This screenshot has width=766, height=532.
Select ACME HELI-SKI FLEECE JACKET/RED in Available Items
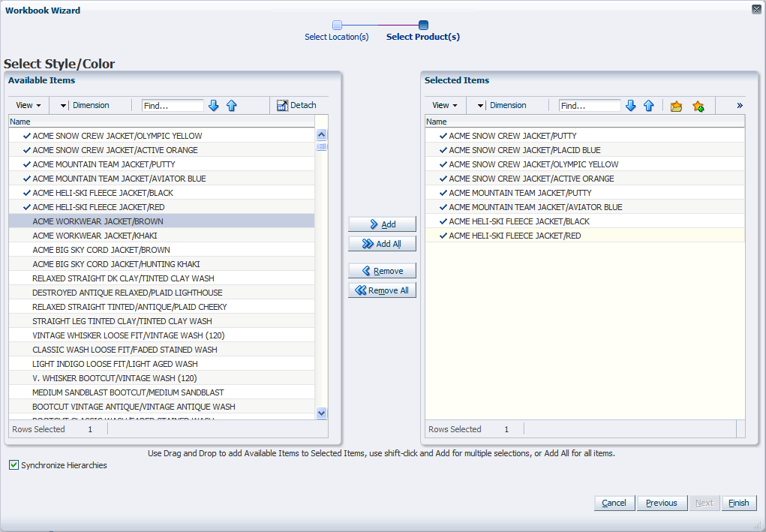point(162,207)
